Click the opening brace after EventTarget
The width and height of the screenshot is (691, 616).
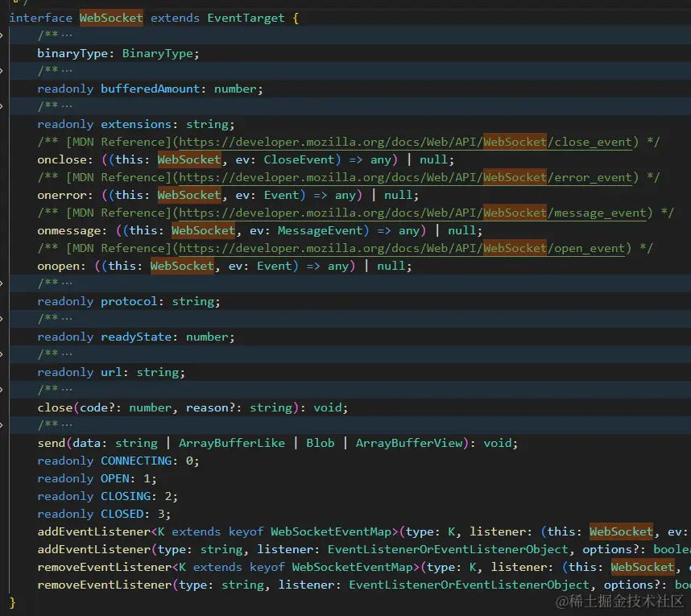296,18
